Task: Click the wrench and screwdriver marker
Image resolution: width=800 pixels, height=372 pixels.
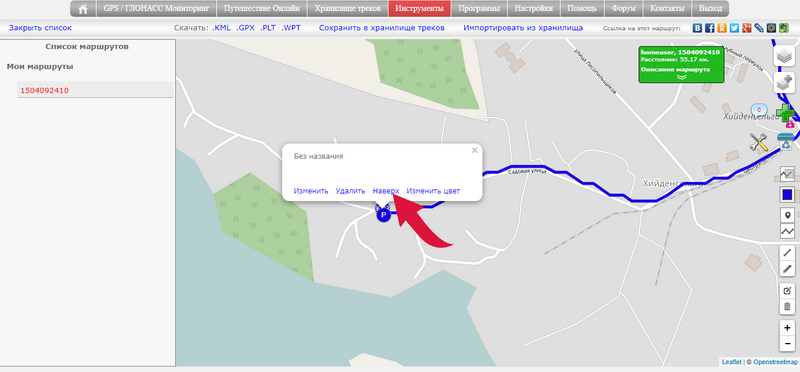Action: click(759, 142)
